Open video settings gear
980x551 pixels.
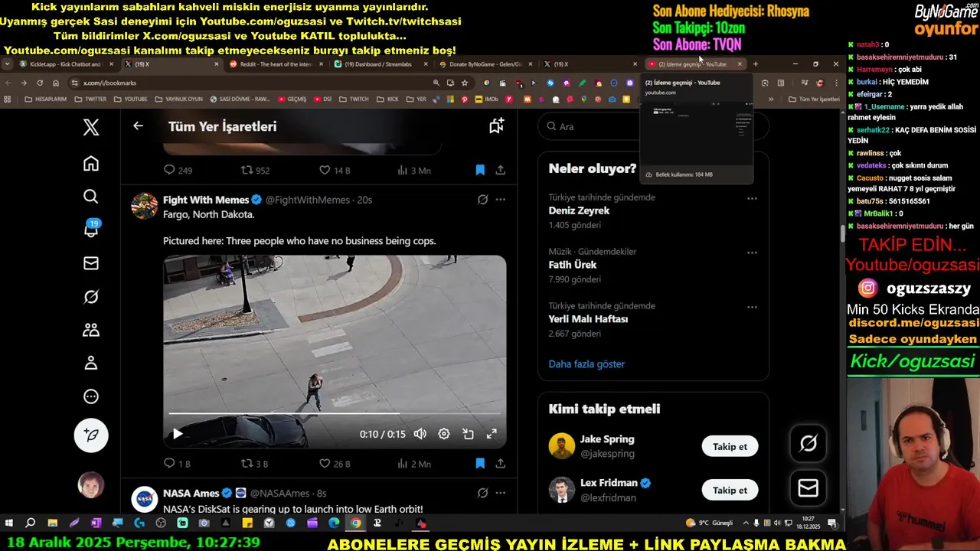tap(444, 434)
